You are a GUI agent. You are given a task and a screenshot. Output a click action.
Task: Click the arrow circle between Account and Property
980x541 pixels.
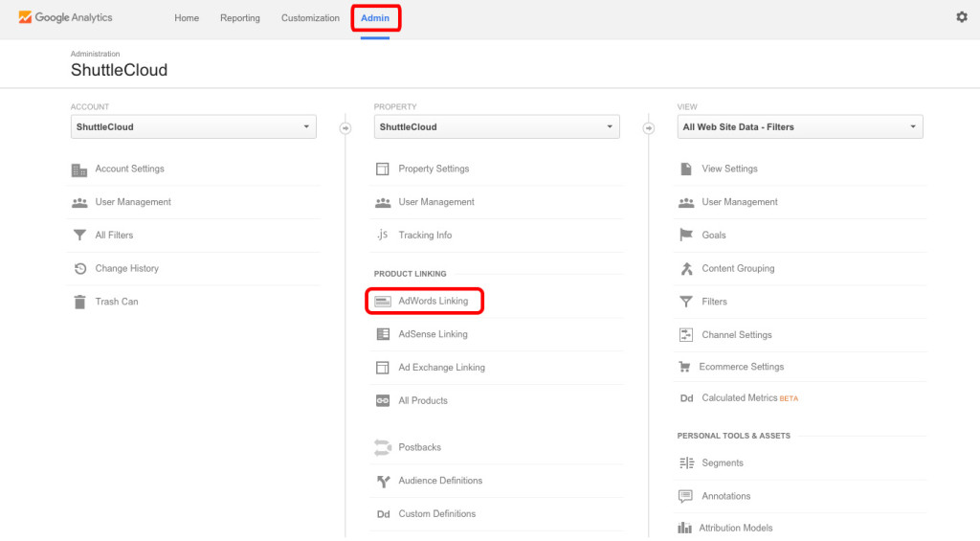point(345,128)
